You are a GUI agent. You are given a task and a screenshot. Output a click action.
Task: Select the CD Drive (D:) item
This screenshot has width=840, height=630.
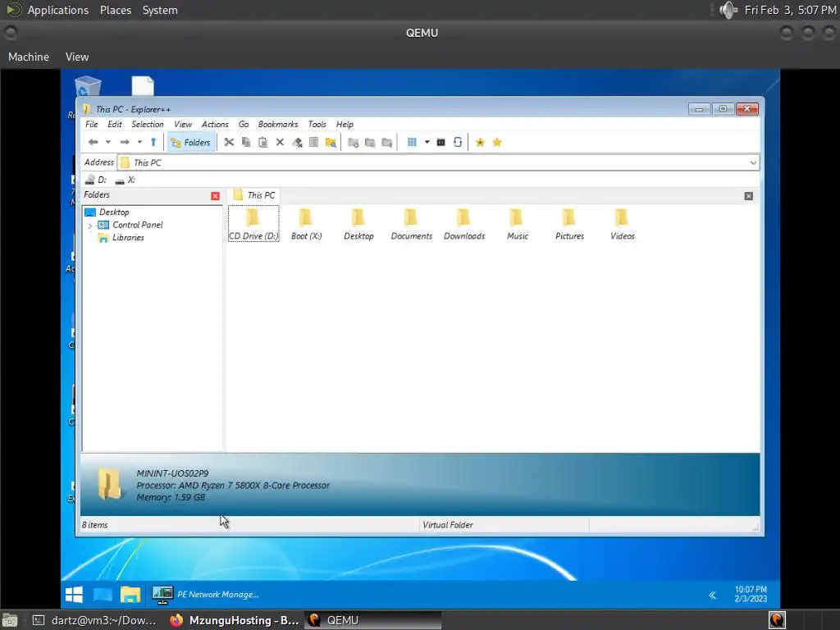tap(253, 224)
